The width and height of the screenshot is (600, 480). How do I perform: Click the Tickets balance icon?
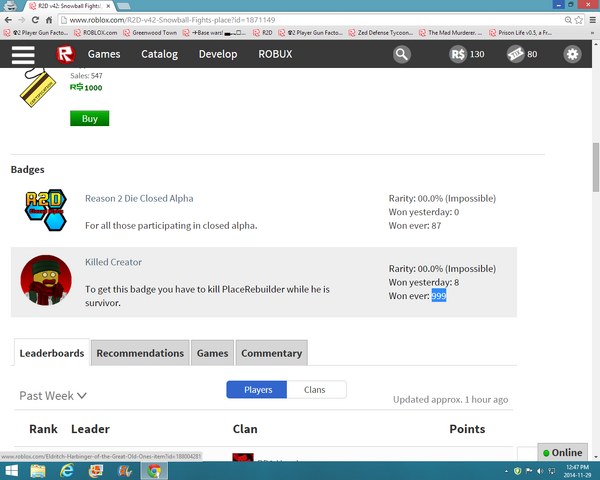[515, 54]
